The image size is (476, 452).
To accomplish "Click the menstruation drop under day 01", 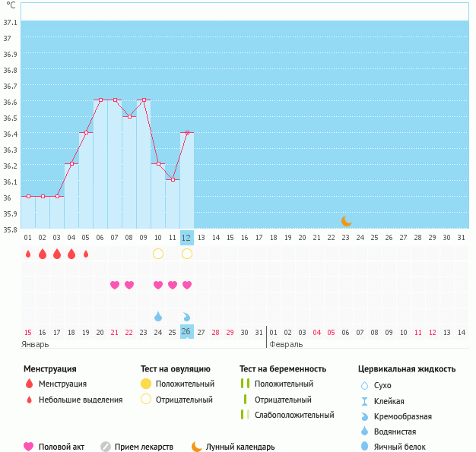I will 28,254.
